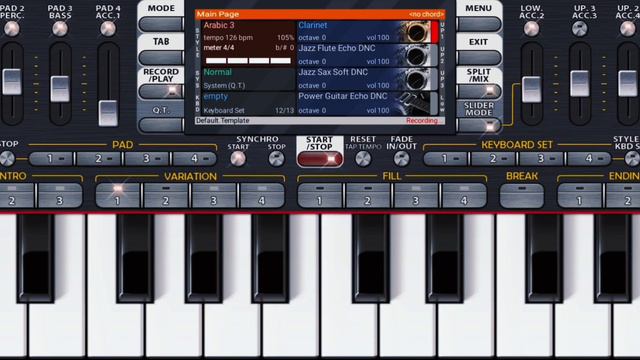This screenshot has height=360, width=640.
Task: Trigger FILL 1
Action: click(x=320, y=196)
